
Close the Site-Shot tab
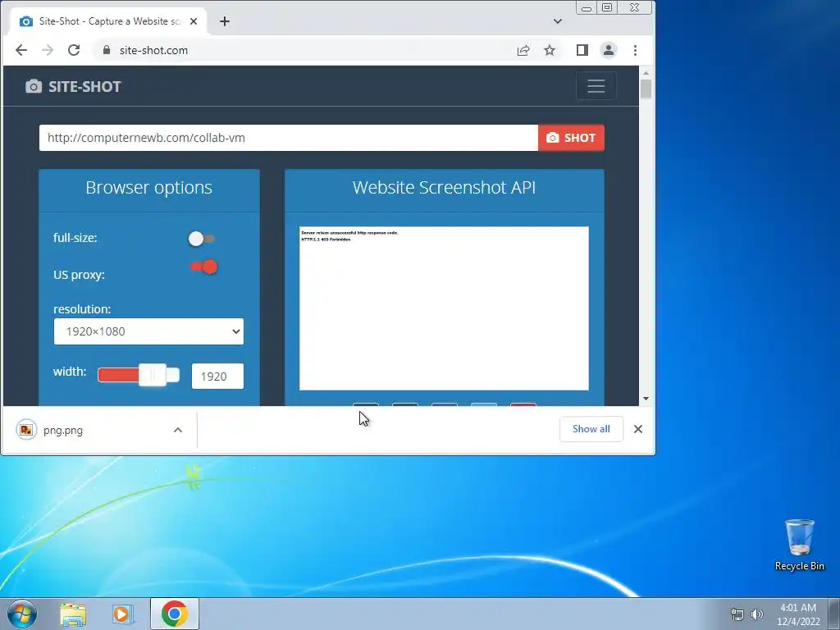(x=194, y=21)
